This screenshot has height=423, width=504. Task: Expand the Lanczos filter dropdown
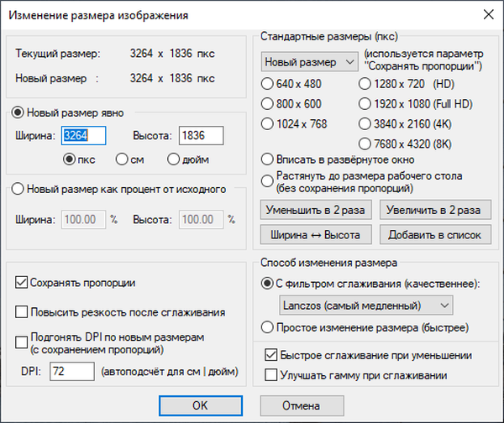pyautogui.click(x=365, y=304)
